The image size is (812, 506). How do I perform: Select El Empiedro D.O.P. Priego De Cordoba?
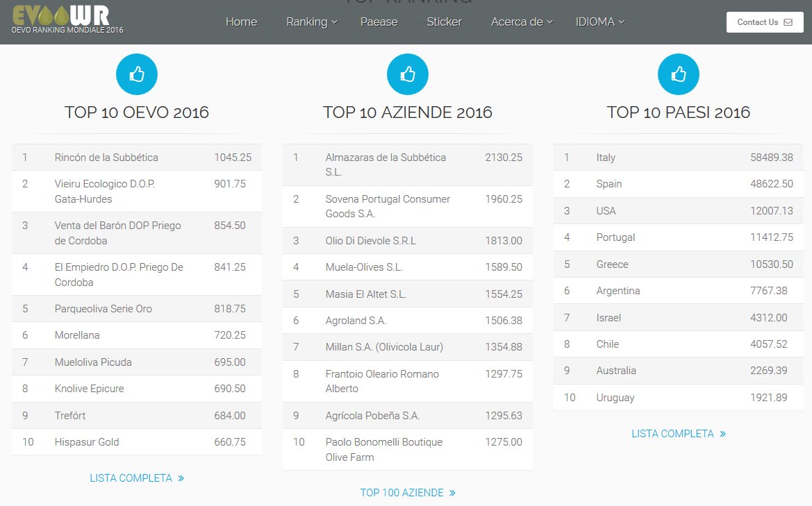(137, 275)
